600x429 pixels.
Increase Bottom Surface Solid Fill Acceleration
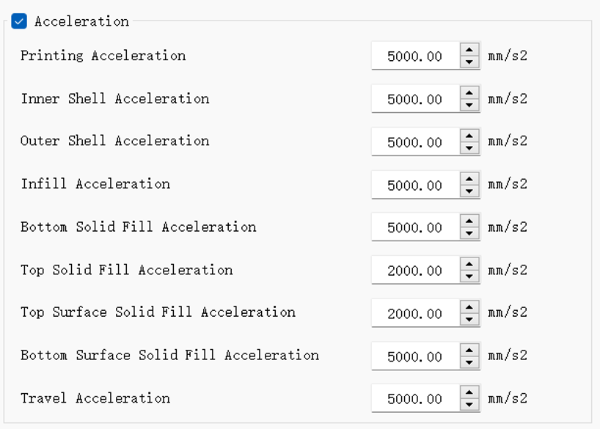[x=469, y=350]
